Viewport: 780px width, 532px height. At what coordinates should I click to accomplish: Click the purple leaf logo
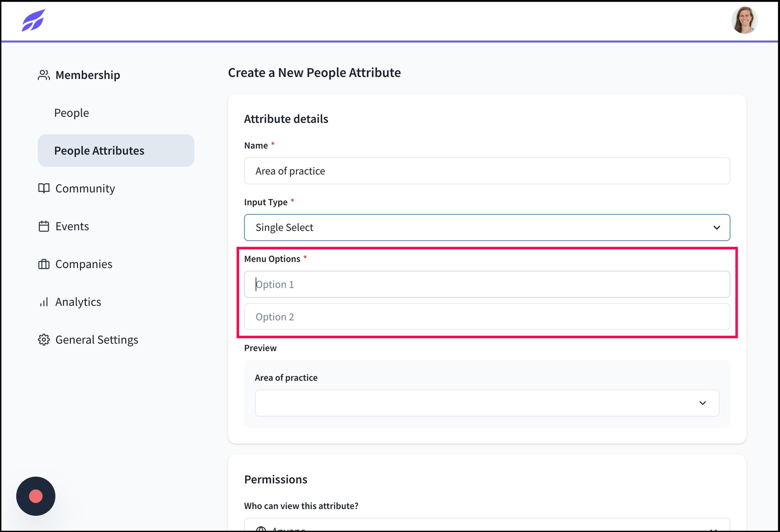(x=33, y=20)
